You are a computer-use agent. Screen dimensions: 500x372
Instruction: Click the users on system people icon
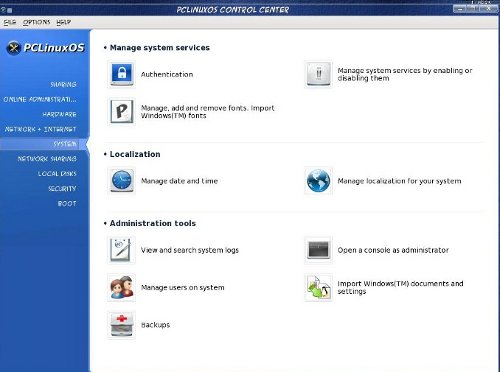point(122,287)
